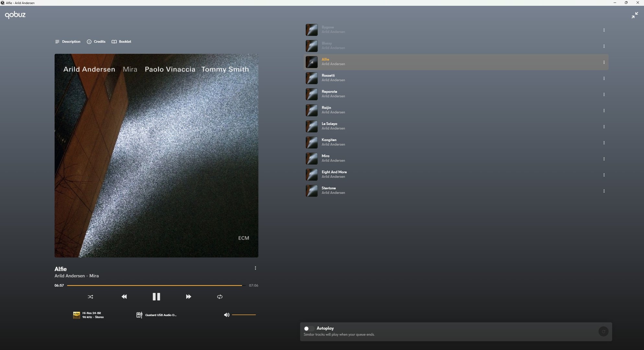Pause the currently playing track
The image size is (644, 350).
[156, 297]
